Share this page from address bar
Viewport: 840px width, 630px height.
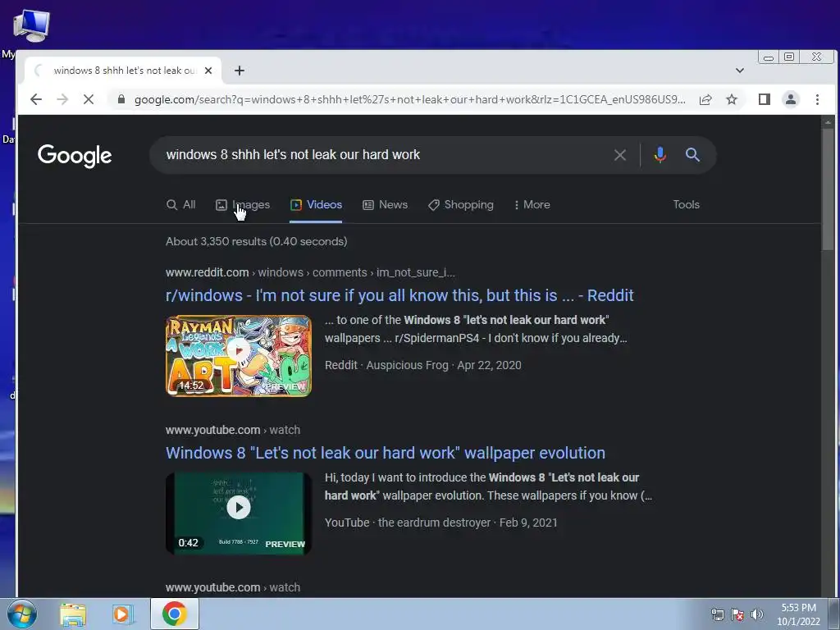tap(705, 99)
